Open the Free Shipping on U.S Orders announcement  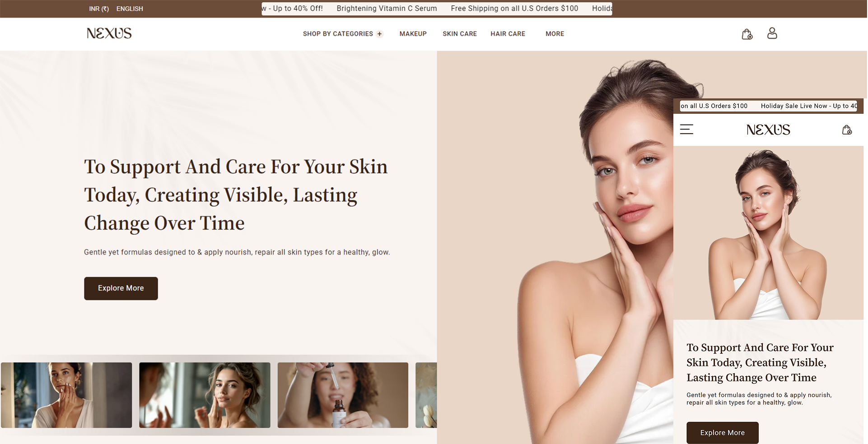(514, 9)
